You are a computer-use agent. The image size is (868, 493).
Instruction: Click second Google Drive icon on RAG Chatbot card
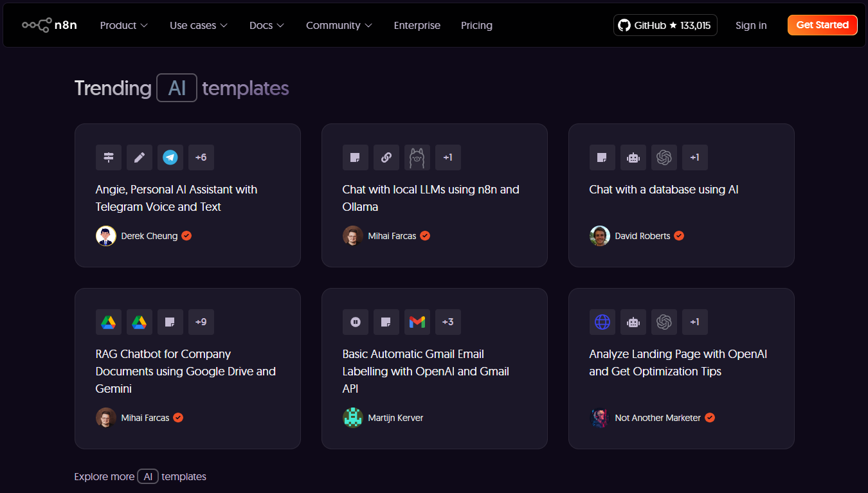(x=140, y=322)
